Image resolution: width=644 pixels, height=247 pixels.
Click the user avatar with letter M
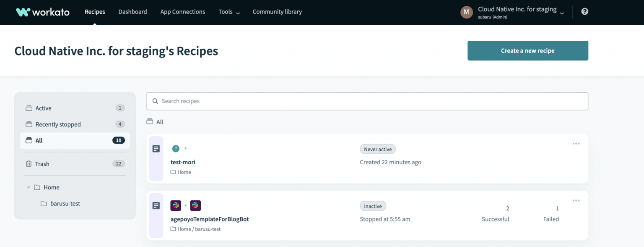pos(467,12)
